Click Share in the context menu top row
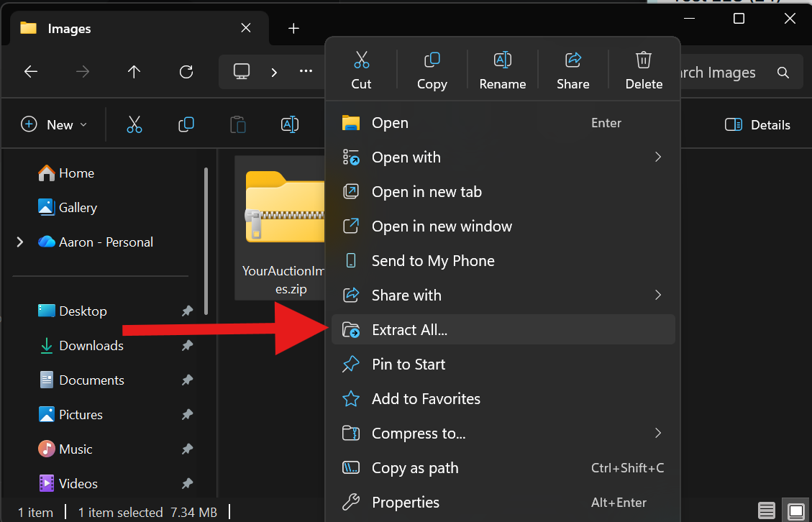 572,70
